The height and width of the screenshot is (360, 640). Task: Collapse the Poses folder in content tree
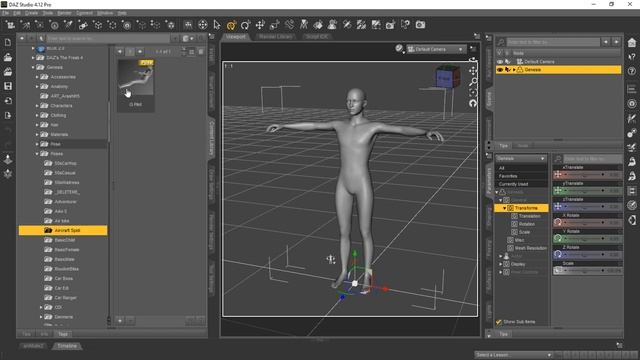[37, 154]
